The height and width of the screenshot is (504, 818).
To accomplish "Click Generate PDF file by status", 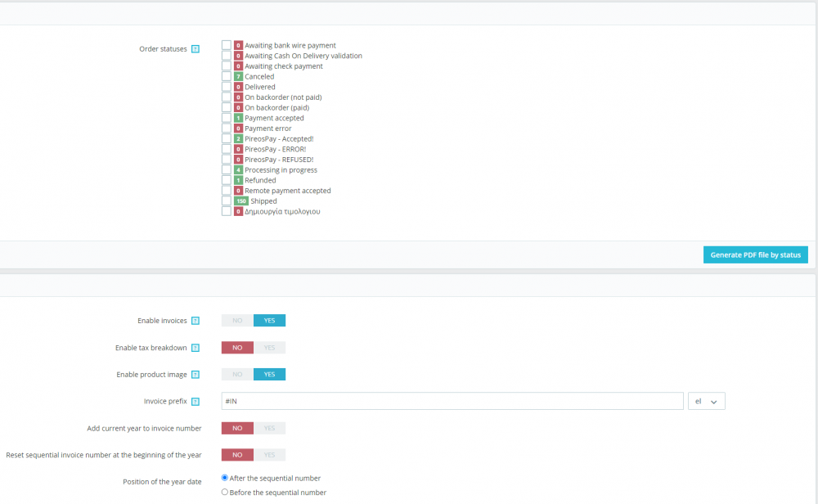I will pyautogui.click(x=755, y=254).
